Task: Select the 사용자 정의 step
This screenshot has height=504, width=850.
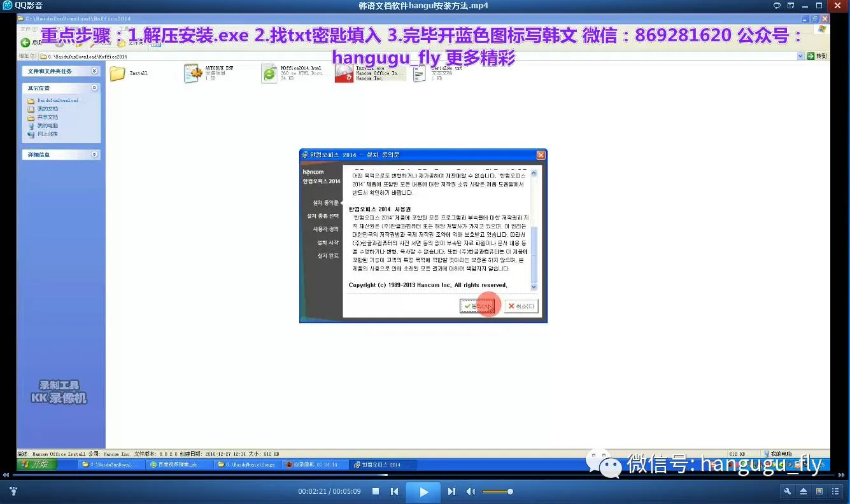Action: coord(326,229)
